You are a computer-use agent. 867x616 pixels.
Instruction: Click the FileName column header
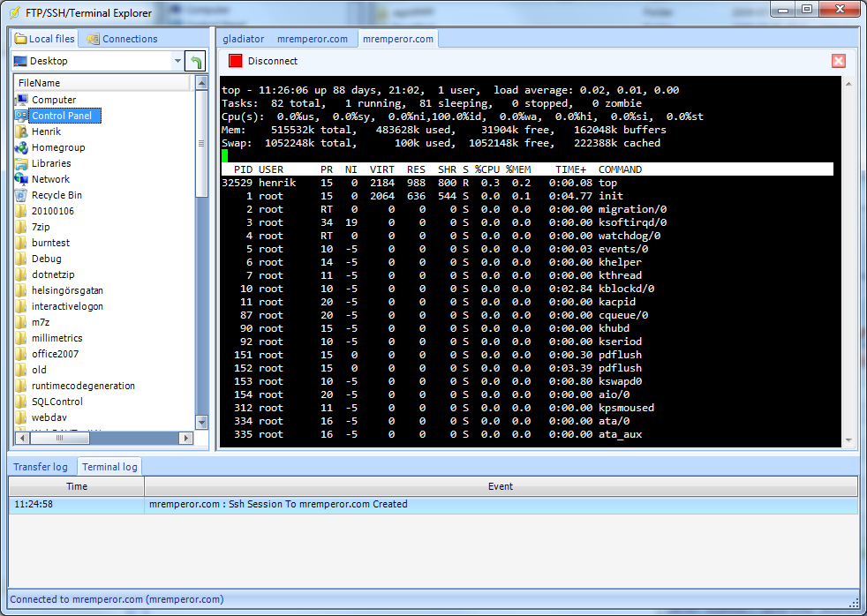[x=102, y=82]
